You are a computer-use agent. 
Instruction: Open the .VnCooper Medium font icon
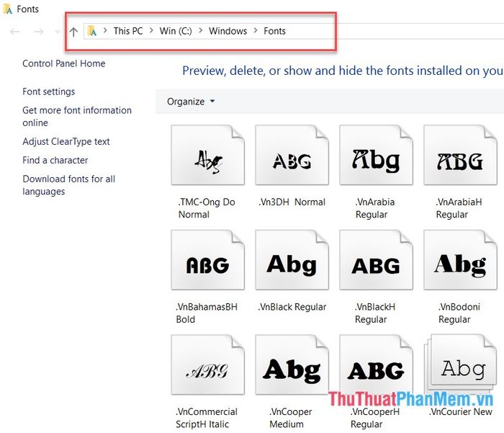[292, 365]
